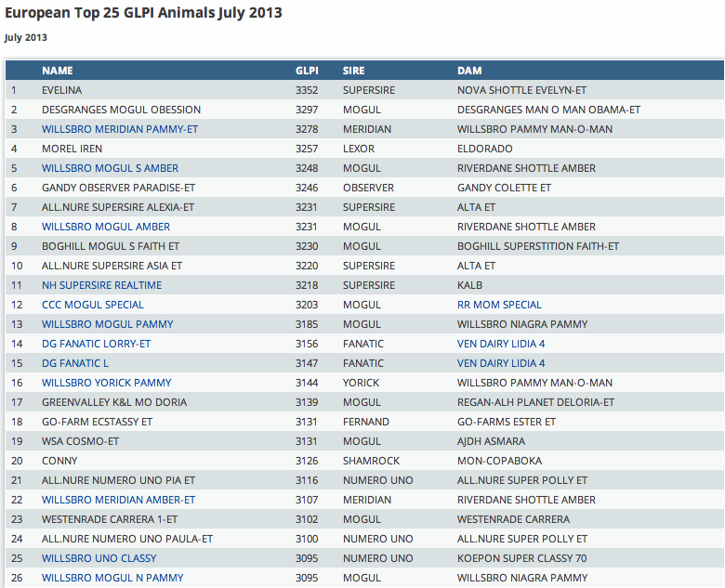Screen dimensions: 725x588
Task: Follow the WILLSBRO MERIDIAN AMBER-ET link
Action: [x=118, y=500]
